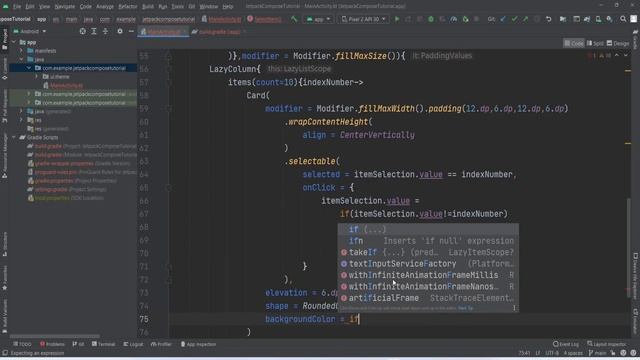The height and width of the screenshot is (360, 640).
Task: Expand the java (generated) folder
Action: point(21,111)
